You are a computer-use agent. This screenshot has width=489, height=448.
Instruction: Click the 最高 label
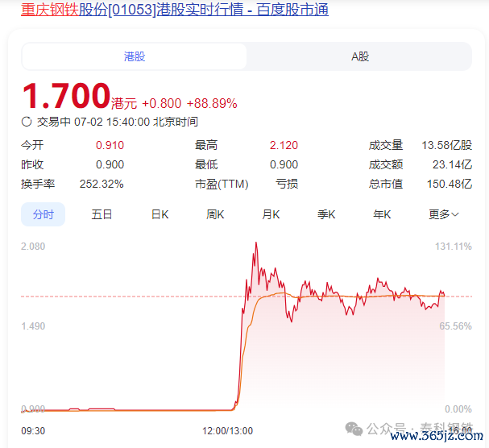[x=206, y=145]
